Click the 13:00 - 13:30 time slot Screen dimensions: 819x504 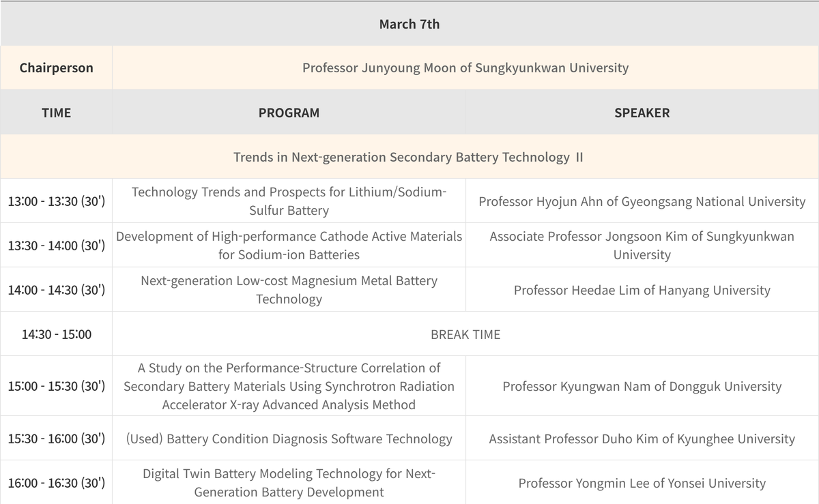pyautogui.click(x=56, y=201)
